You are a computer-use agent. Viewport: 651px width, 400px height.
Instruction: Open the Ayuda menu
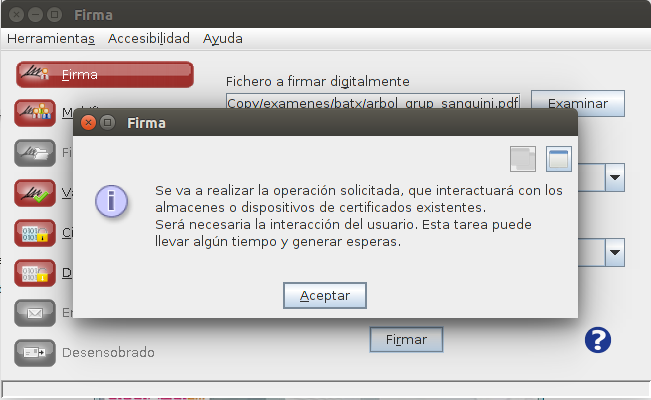(x=223, y=39)
